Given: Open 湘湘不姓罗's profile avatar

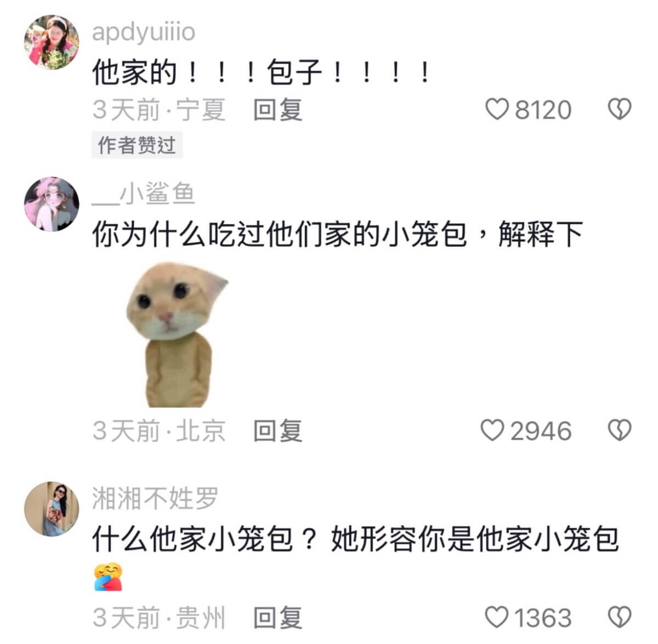Looking at the screenshot, I should click(x=52, y=509).
